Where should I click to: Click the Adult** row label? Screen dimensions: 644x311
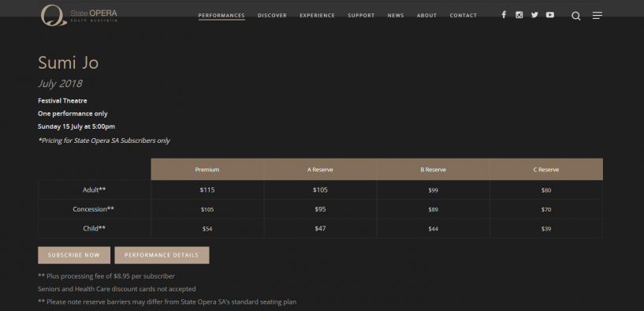(x=94, y=189)
